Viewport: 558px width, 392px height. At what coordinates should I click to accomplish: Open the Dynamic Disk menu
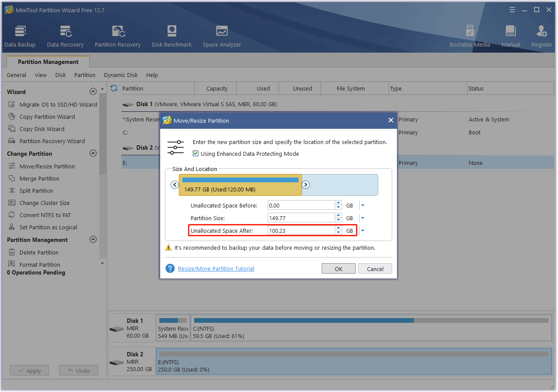click(121, 75)
